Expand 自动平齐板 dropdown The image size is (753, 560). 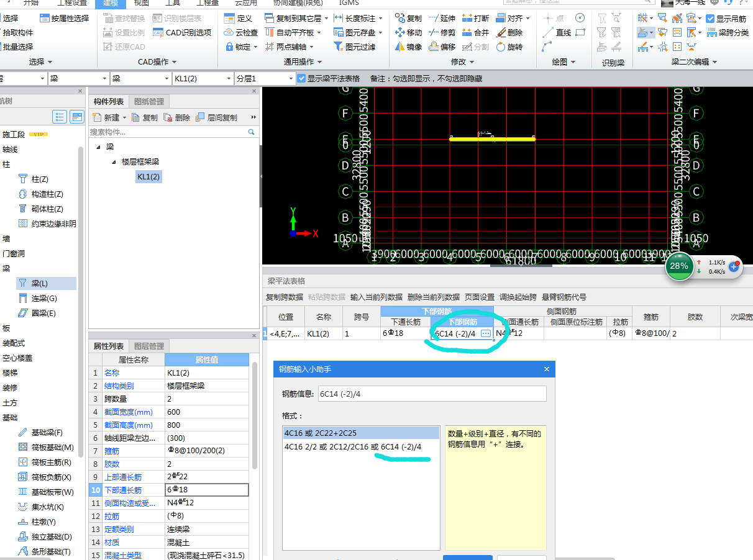[319, 32]
